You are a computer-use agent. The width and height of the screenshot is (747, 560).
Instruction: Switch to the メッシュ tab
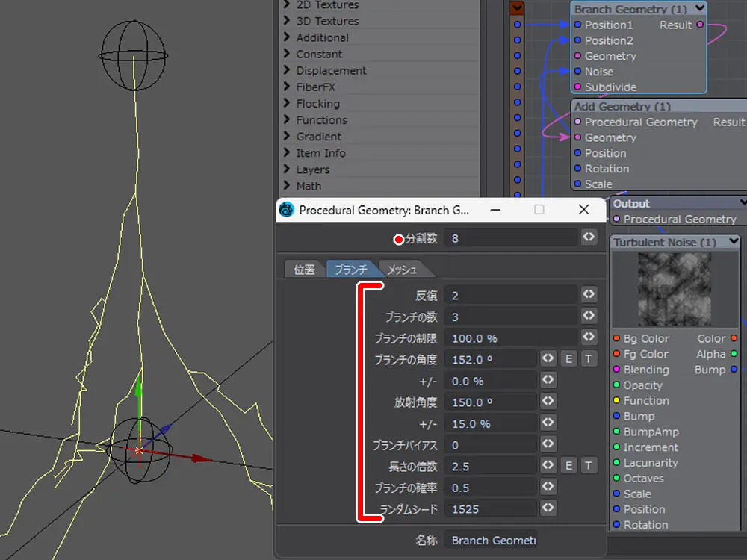point(403,270)
